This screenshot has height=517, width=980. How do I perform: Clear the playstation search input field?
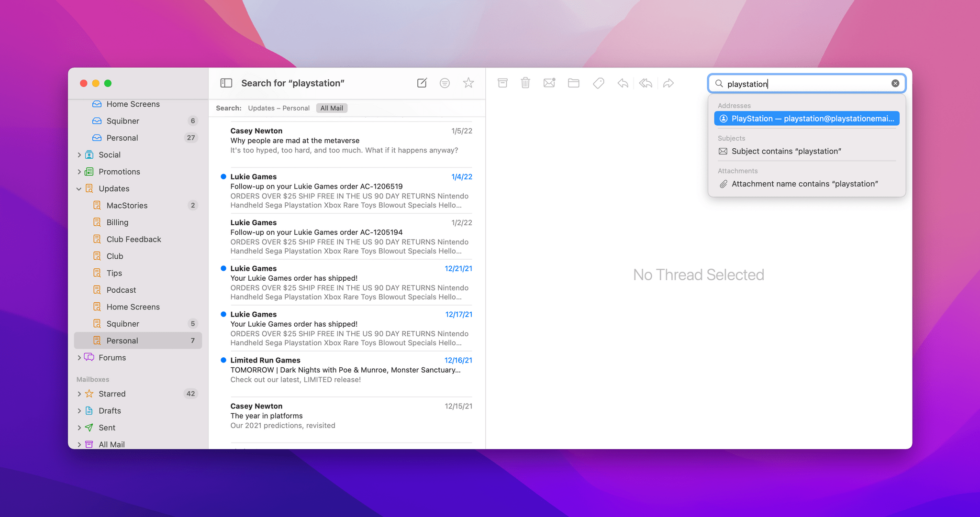[895, 83]
